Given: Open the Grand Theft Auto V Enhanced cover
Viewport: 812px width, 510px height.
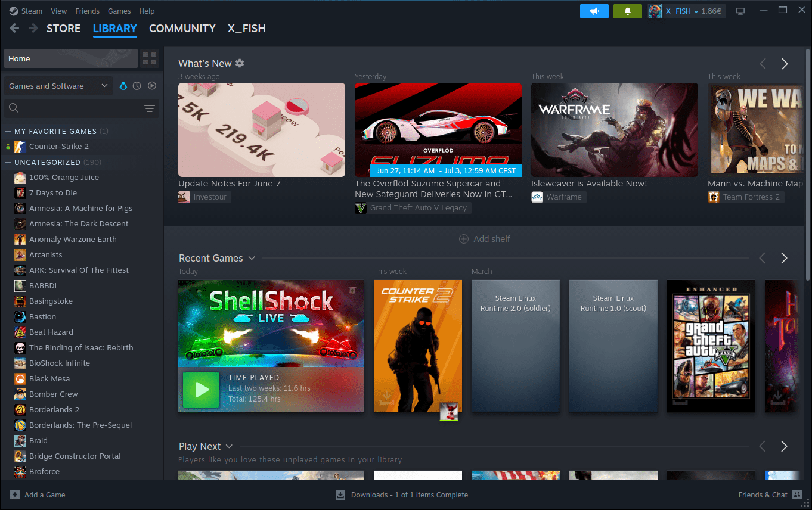Looking at the screenshot, I should (711, 346).
